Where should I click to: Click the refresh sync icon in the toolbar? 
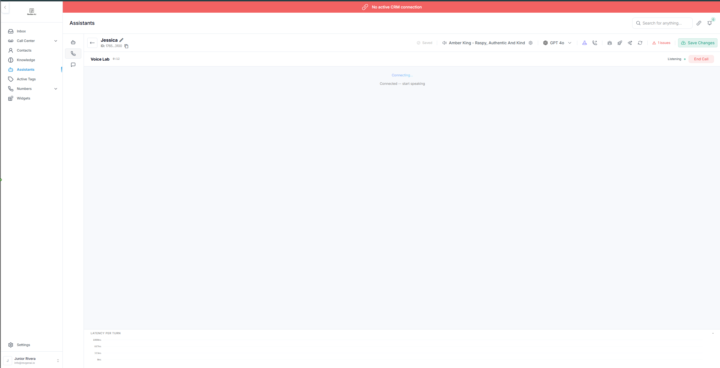pos(640,43)
